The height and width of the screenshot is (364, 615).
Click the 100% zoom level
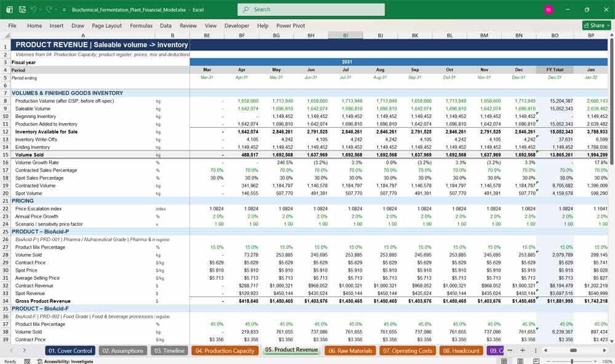[x=607, y=362]
